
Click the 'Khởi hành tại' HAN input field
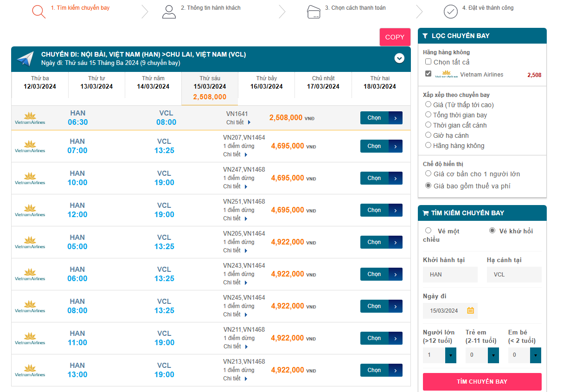[450, 275]
